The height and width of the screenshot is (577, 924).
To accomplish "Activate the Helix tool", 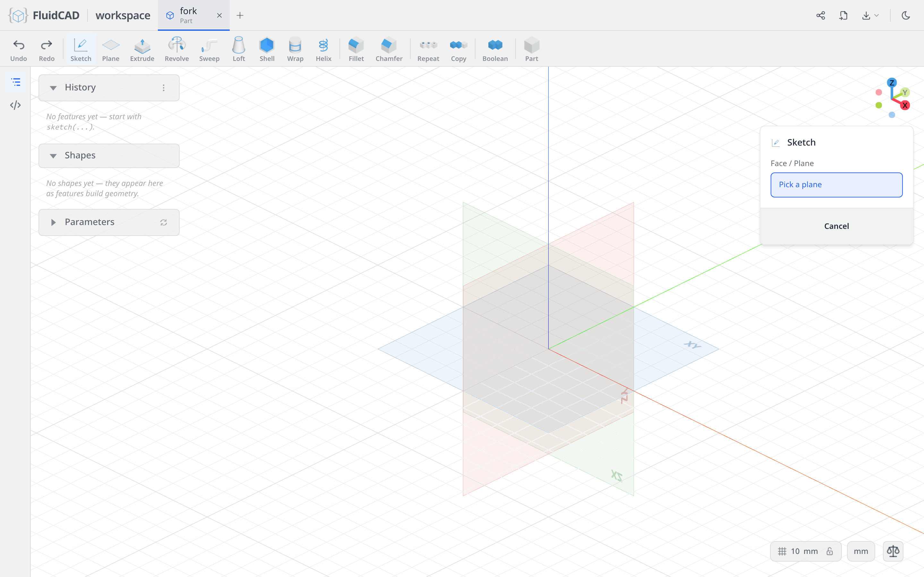I will 323,49.
